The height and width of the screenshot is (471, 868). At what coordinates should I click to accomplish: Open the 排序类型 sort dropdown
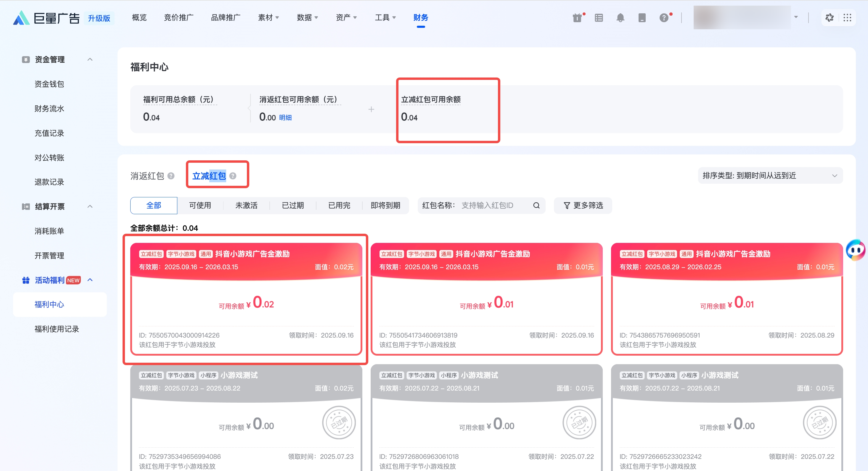(x=770, y=175)
